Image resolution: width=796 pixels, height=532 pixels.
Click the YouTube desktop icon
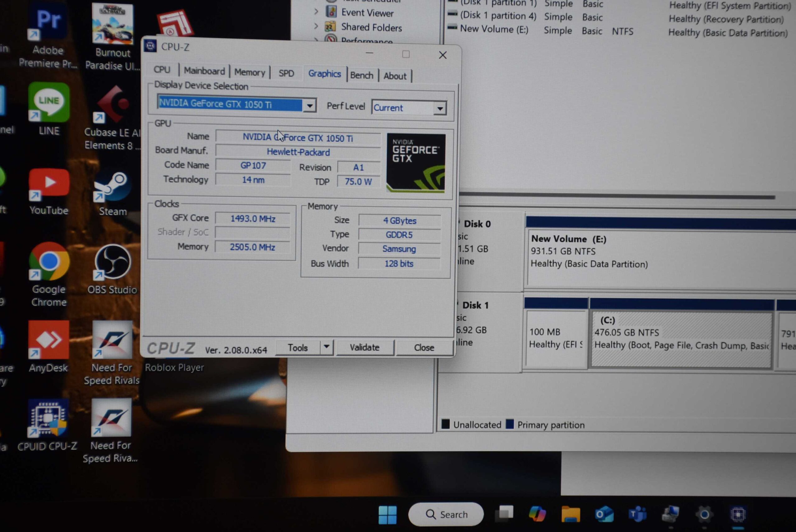pos(49,183)
